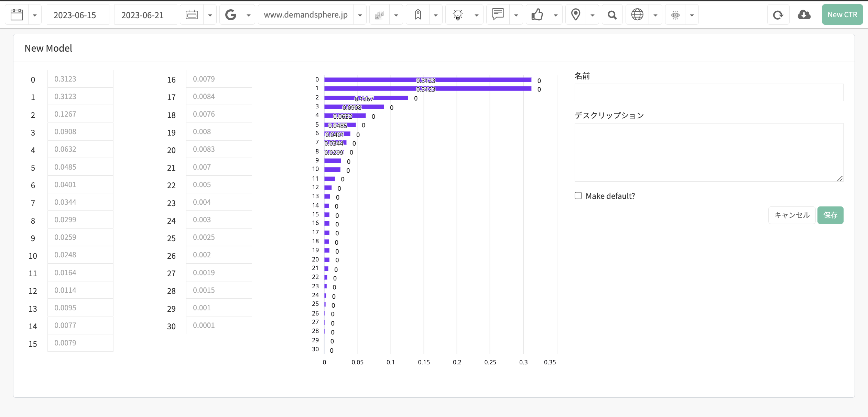Click the 名前 name input field
Image resolution: width=868 pixels, height=417 pixels.
(x=709, y=92)
